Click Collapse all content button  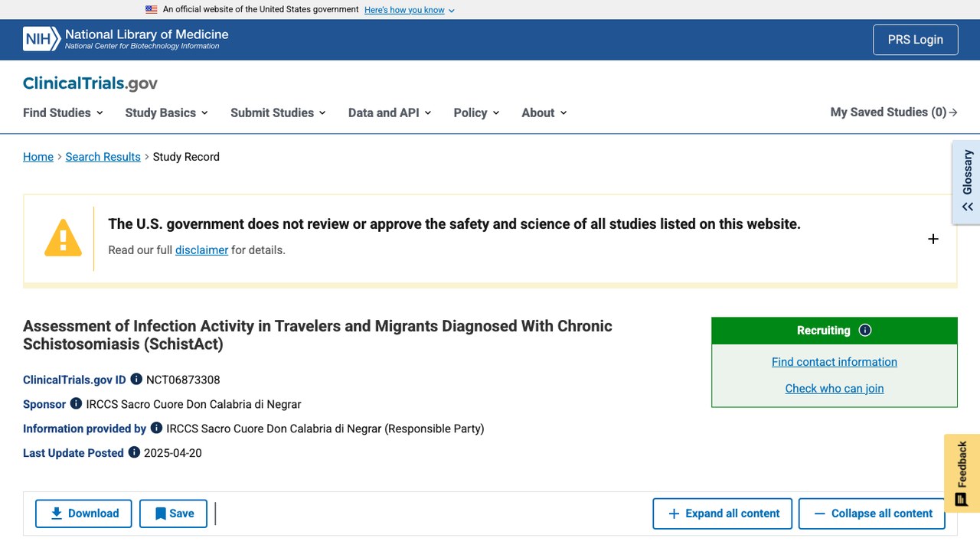(x=872, y=514)
